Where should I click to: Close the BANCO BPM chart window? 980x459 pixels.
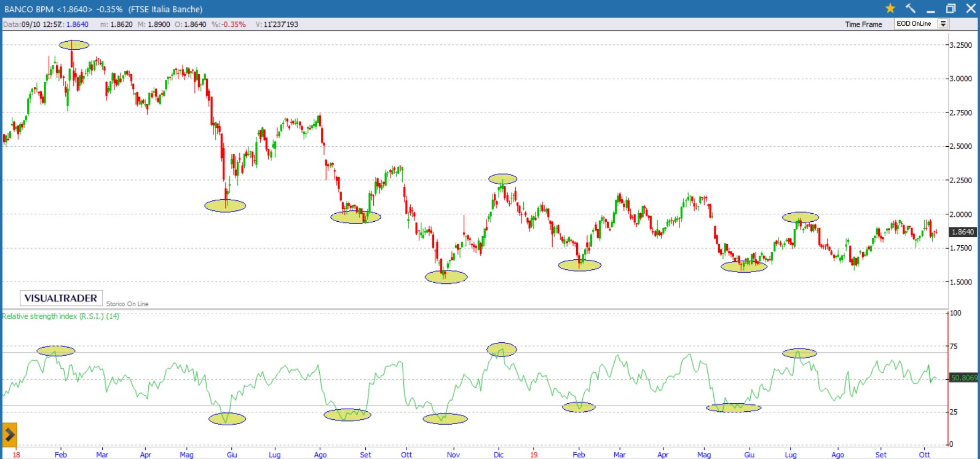pos(970,8)
